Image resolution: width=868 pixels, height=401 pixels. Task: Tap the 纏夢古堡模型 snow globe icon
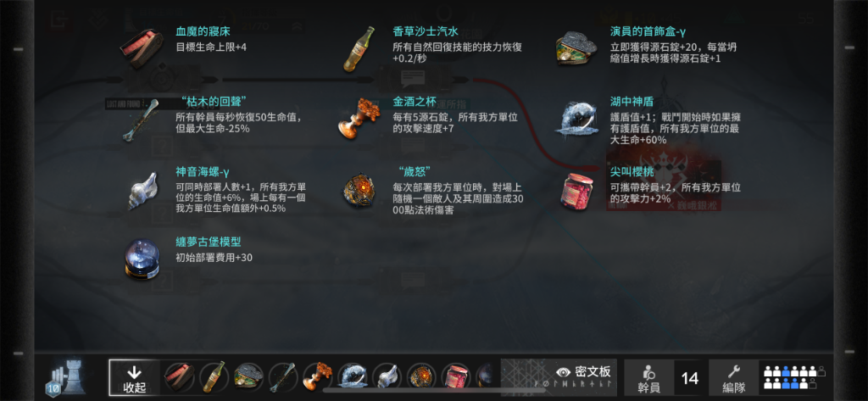pyautogui.click(x=142, y=259)
